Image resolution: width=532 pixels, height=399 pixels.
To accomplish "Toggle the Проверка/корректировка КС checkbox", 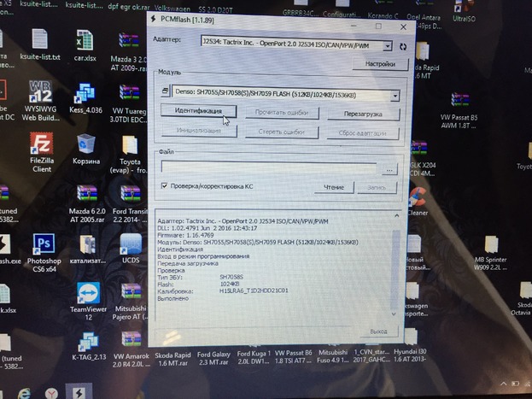I will pyautogui.click(x=165, y=185).
